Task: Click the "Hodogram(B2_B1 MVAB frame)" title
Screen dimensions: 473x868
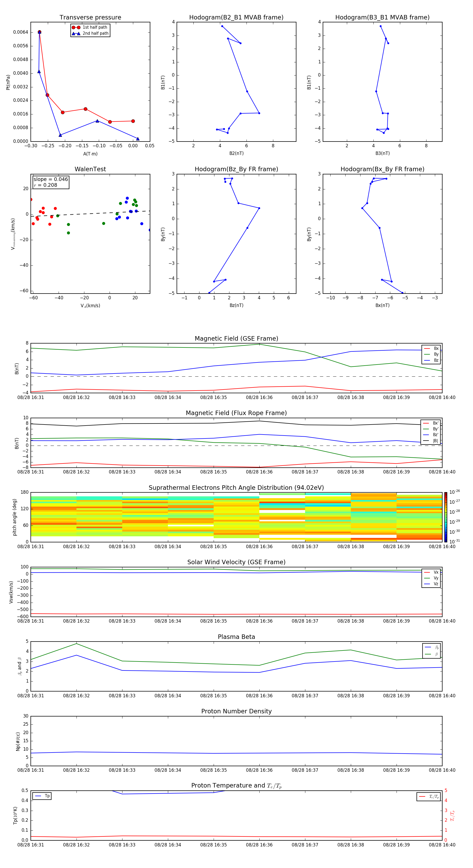Action: (x=236, y=18)
